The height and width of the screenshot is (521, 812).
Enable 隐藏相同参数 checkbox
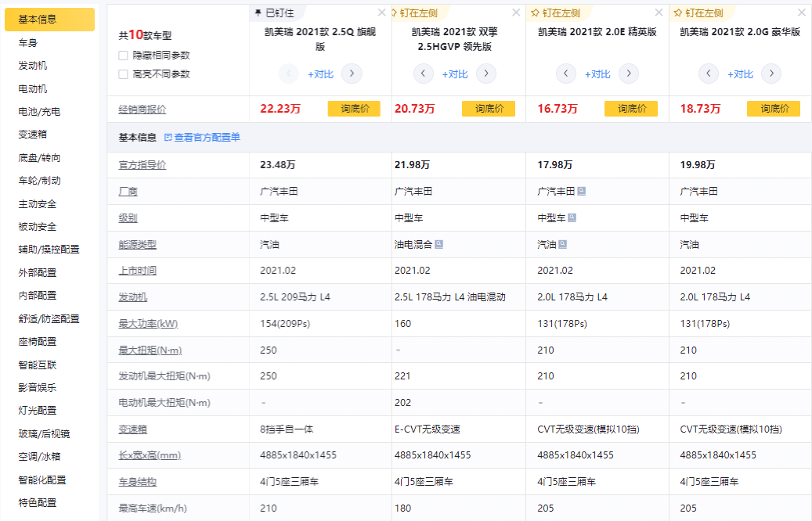123,56
